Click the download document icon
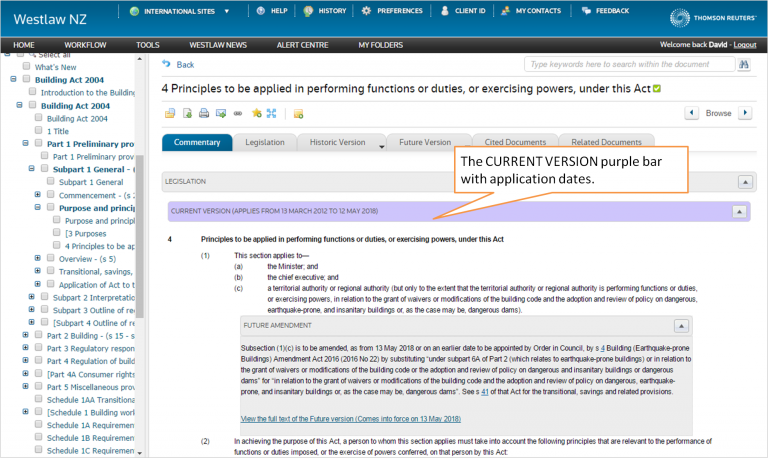 click(x=187, y=114)
